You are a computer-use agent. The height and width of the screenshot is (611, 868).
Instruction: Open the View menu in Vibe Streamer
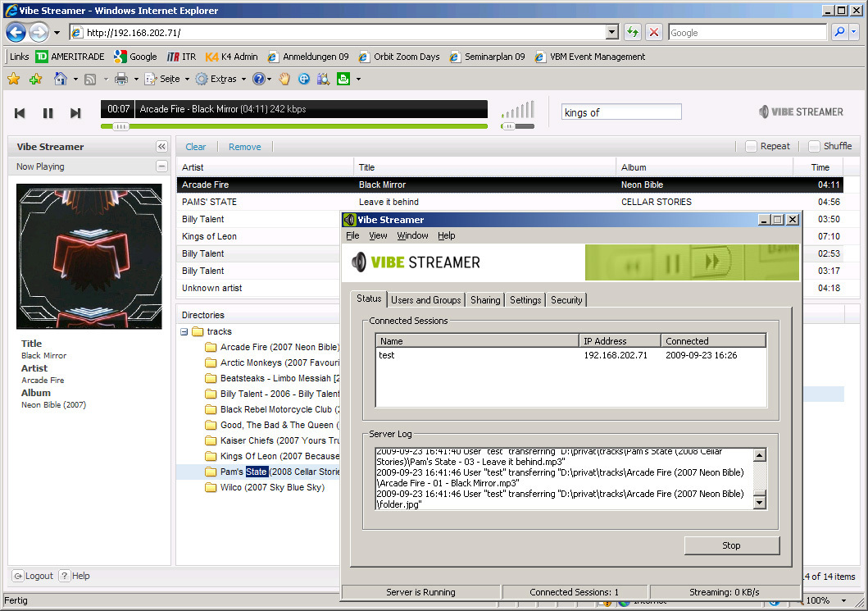378,235
